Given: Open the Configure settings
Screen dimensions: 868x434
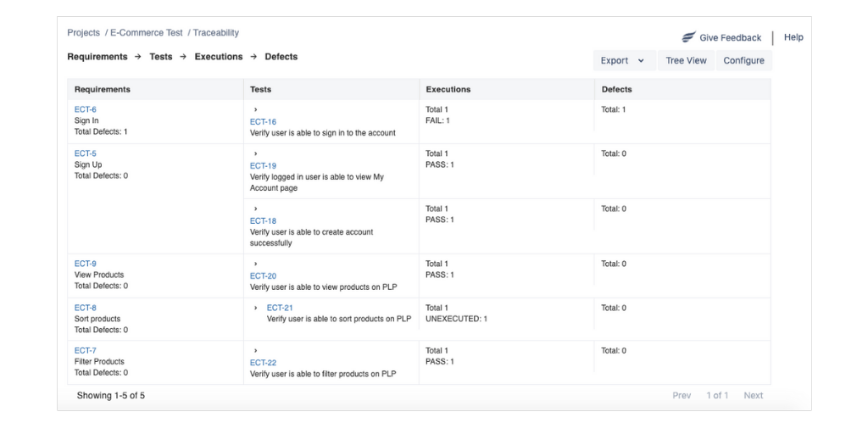Looking at the screenshot, I should (x=743, y=61).
